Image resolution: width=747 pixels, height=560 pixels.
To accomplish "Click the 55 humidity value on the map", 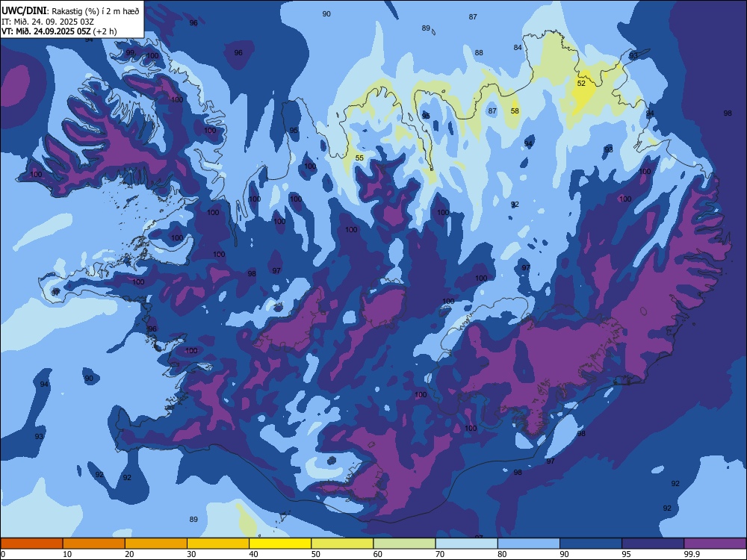I will (x=360, y=158).
